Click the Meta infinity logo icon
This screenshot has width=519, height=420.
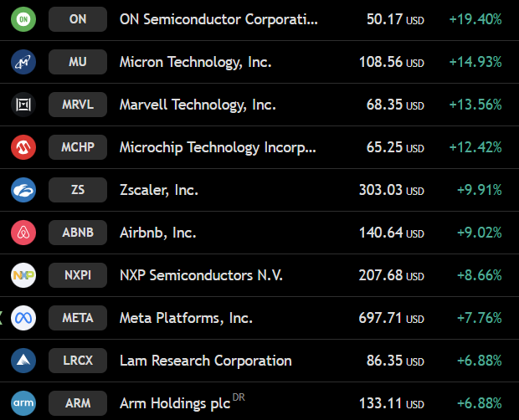point(23,318)
